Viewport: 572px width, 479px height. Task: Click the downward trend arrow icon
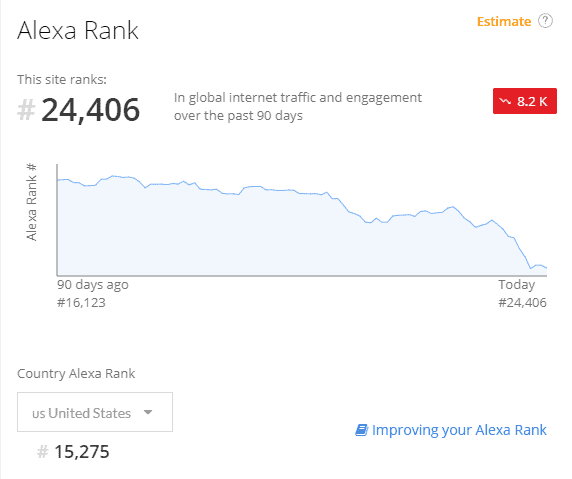pos(505,101)
